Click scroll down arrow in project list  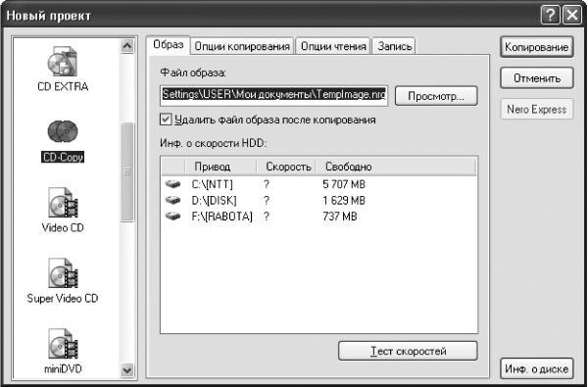pyautogui.click(x=127, y=370)
